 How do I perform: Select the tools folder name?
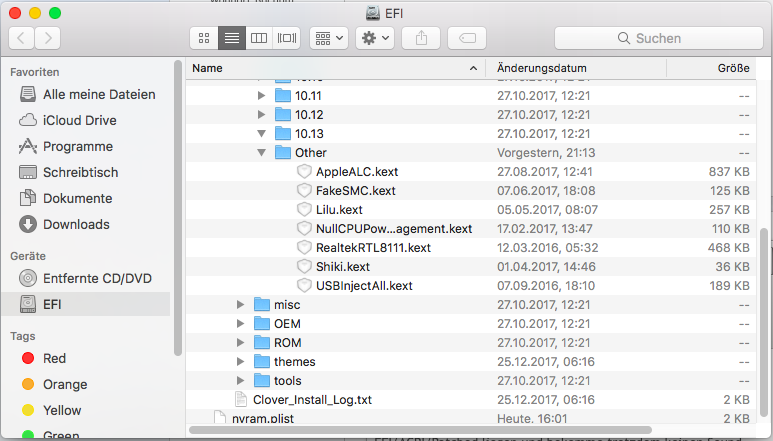click(x=287, y=380)
